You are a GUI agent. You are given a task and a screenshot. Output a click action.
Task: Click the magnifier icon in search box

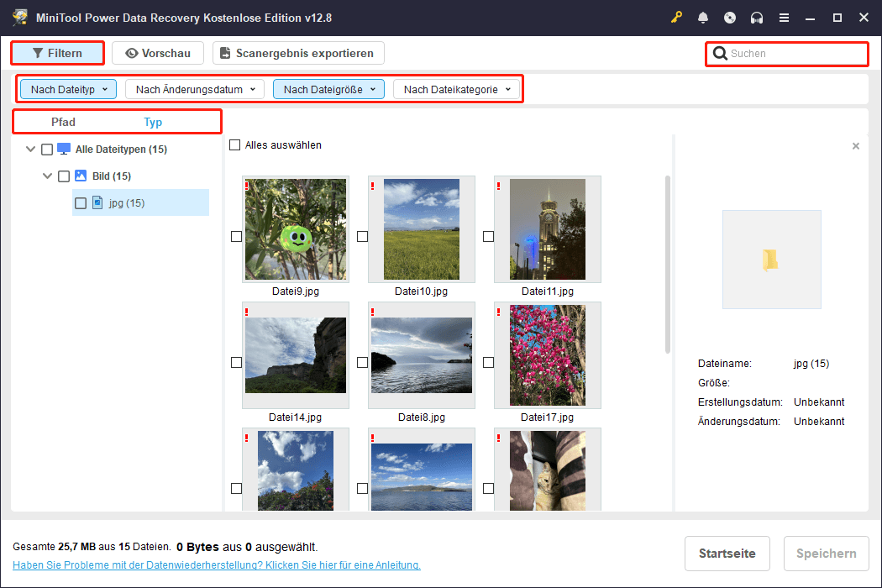[720, 54]
